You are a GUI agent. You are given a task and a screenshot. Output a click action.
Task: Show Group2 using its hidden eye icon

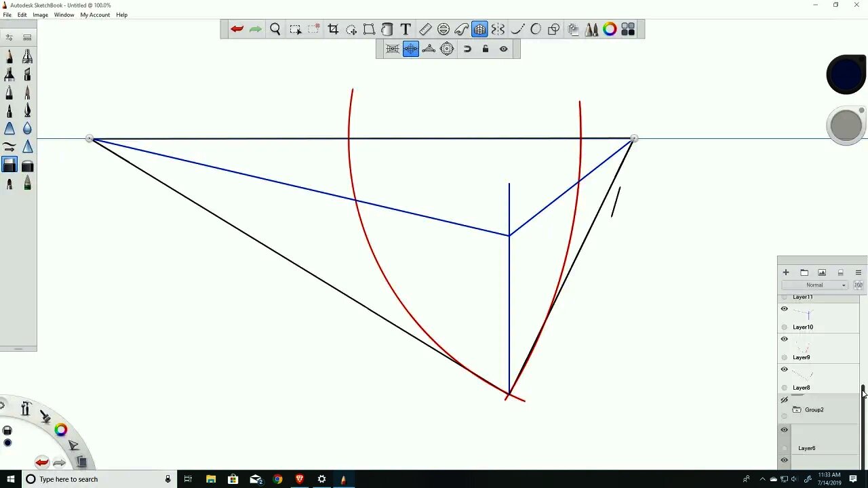785,400
